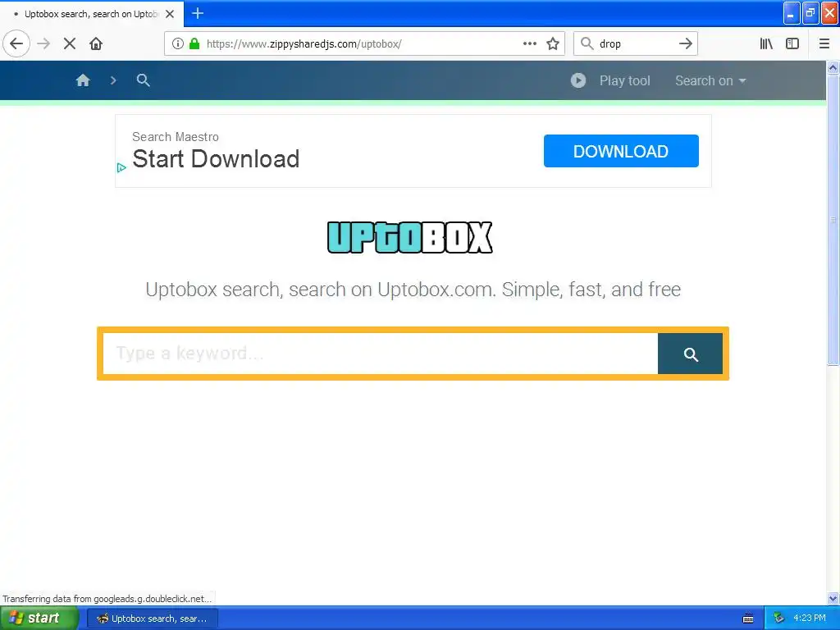Focus the Type a keyword field
This screenshot has height=630, width=840.
click(x=381, y=354)
